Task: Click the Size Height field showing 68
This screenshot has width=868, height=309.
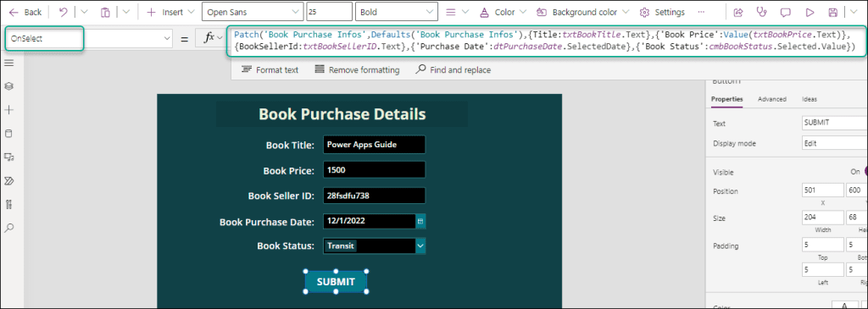Action: coord(856,218)
